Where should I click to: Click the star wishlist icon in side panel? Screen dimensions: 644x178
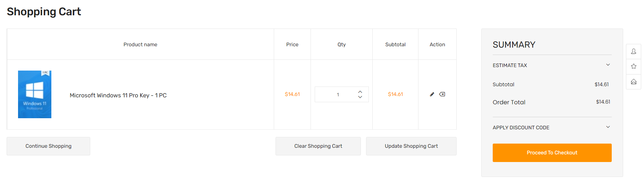[634, 66]
